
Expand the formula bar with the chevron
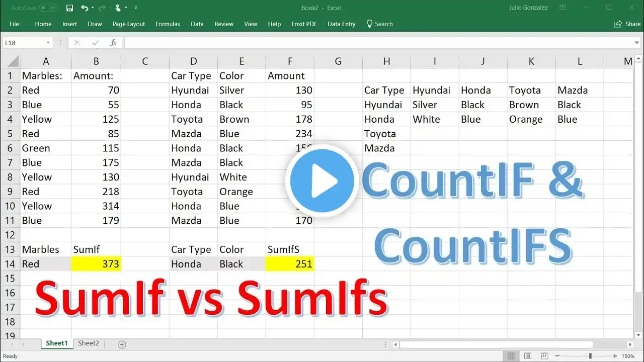636,43
